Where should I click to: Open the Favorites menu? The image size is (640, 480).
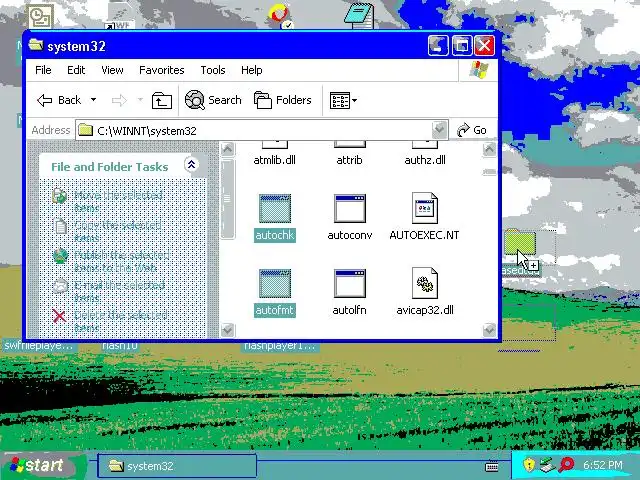(x=162, y=70)
